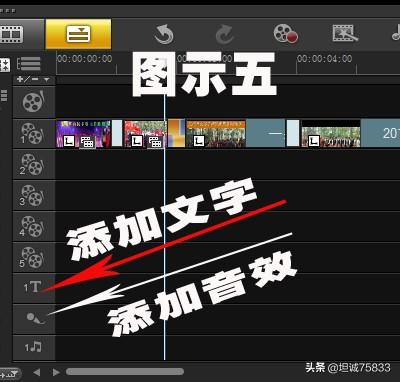Viewport: 400px width, 382px height.
Task: Open the Instant Project tool icon
Action: [x=345, y=34]
